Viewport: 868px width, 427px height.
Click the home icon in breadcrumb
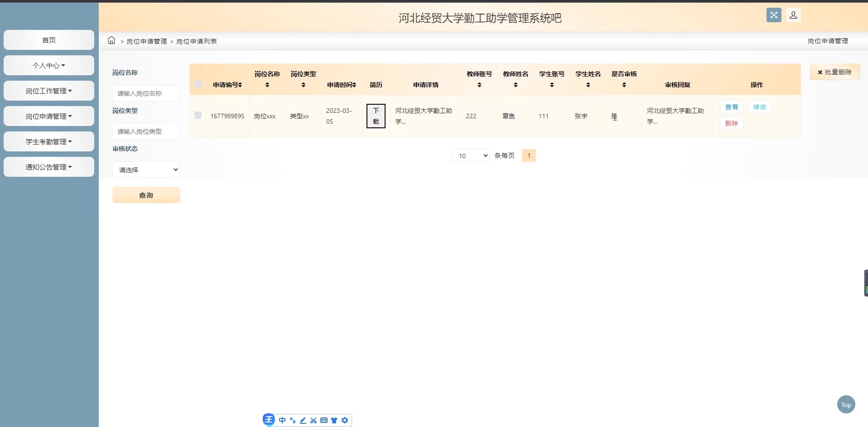click(x=111, y=40)
